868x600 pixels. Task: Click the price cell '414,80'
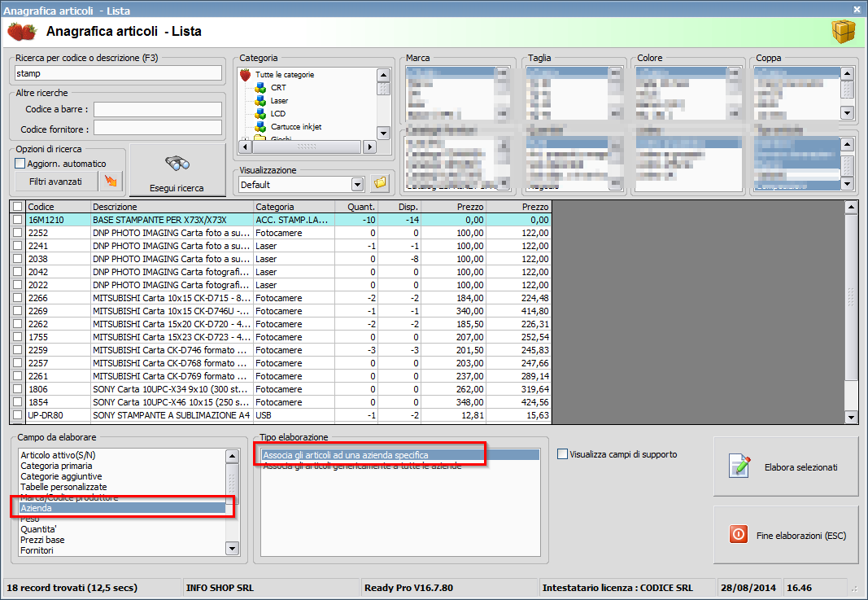click(x=519, y=311)
